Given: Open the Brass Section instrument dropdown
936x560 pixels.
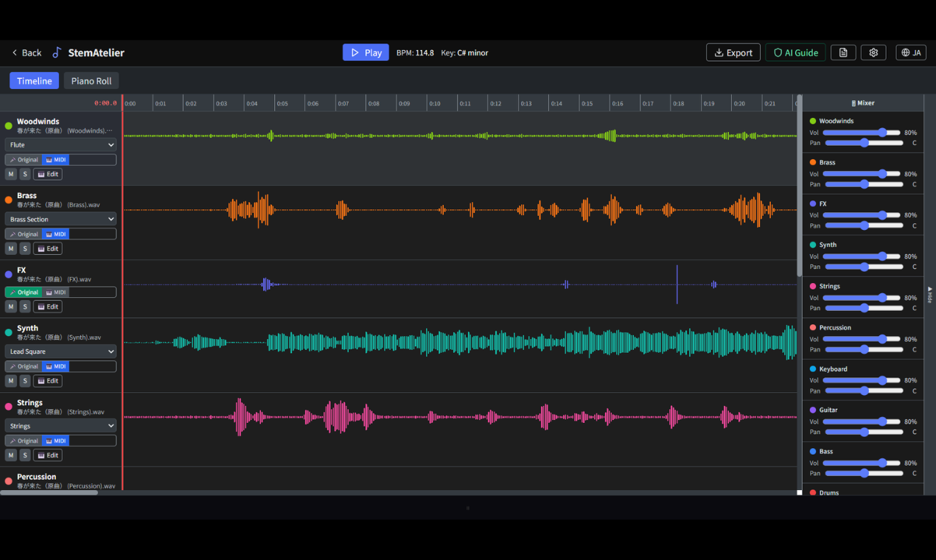Looking at the screenshot, I should click(x=60, y=219).
